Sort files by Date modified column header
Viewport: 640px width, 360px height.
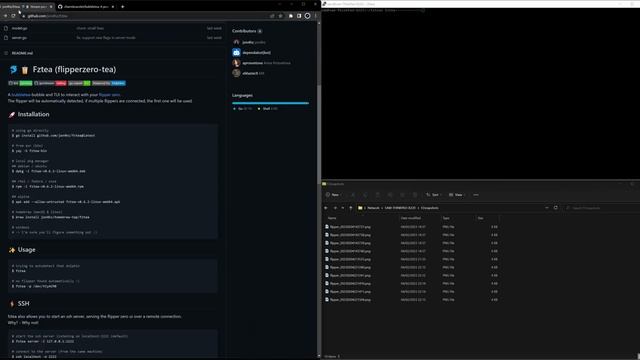pos(411,218)
